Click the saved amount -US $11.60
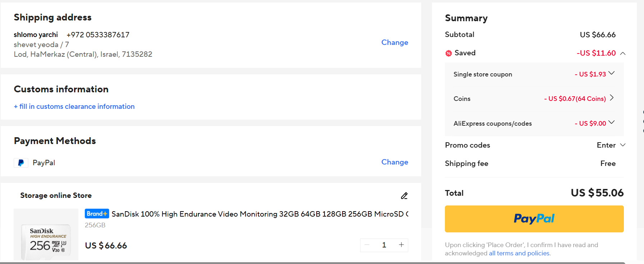Viewport: 644px width, 264px height. (596, 53)
